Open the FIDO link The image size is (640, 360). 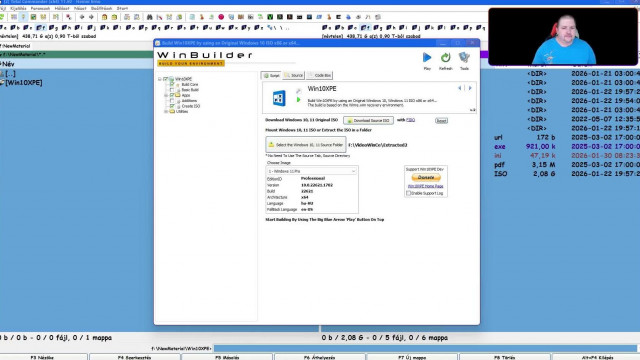[x=410, y=120]
